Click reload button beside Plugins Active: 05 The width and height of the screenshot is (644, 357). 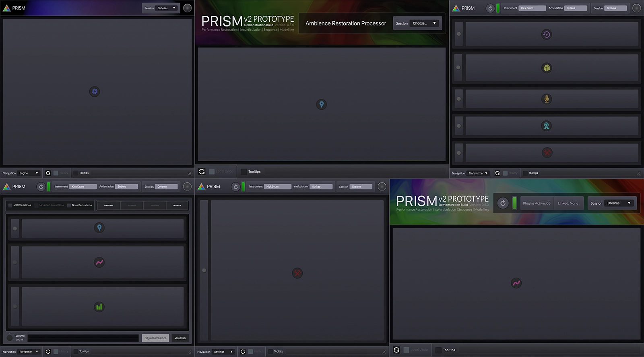(x=503, y=203)
